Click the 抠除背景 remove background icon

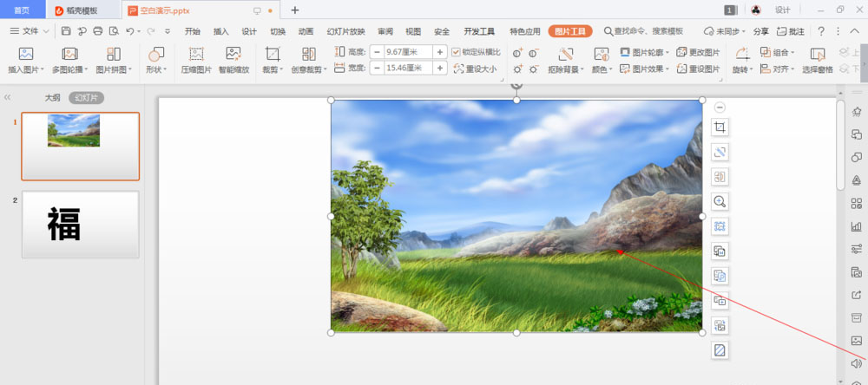coord(565,55)
